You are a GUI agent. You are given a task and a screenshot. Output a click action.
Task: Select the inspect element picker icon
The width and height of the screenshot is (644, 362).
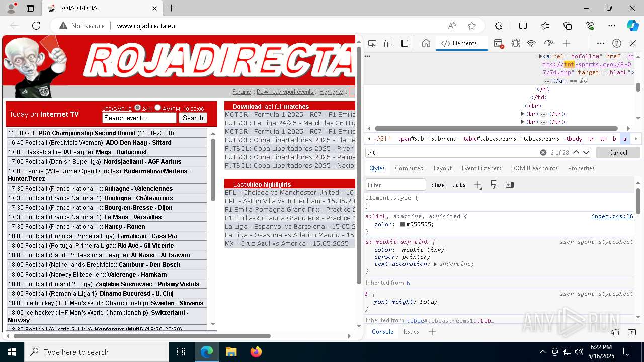click(372, 43)
